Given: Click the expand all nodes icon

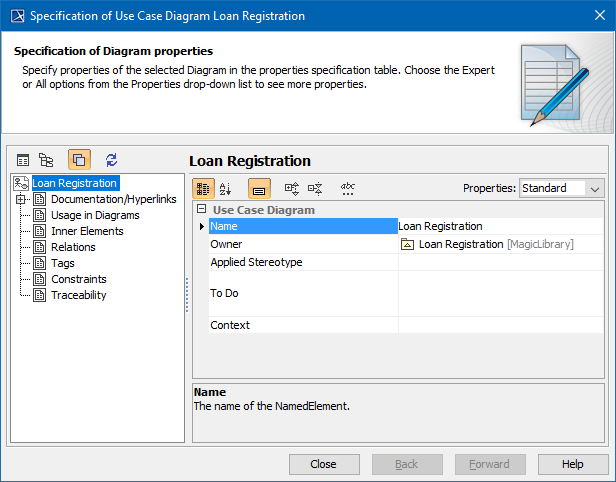Looking at the screenshot, I should [292, 189].
